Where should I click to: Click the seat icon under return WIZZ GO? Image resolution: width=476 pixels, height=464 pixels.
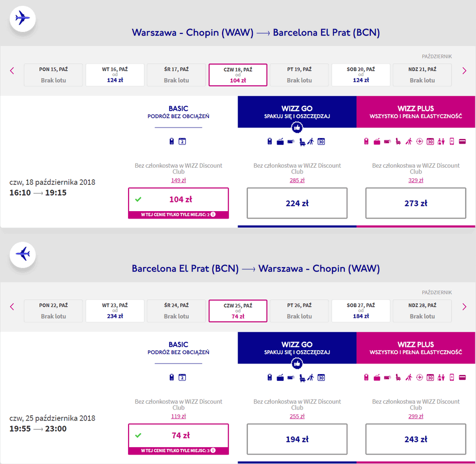point(302,378)
